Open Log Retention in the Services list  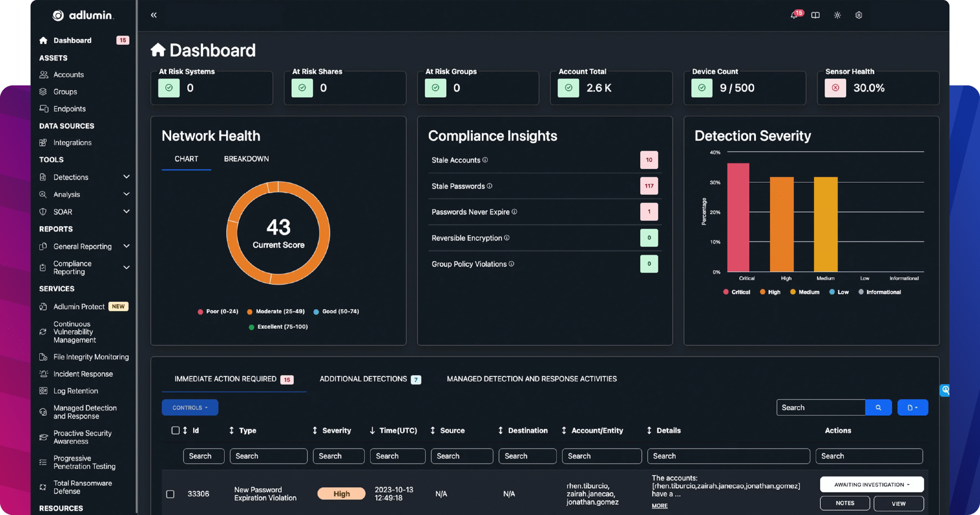click(75, 391)
